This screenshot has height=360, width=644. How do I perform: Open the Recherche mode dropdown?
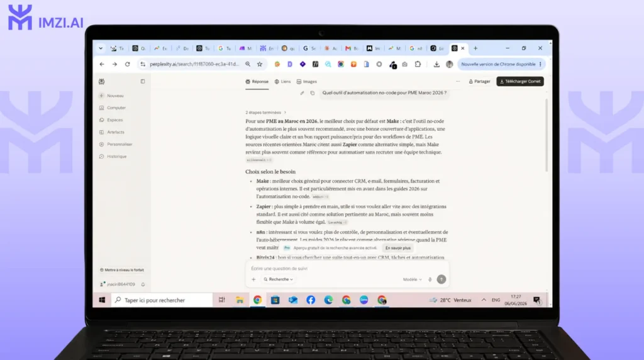279,279
